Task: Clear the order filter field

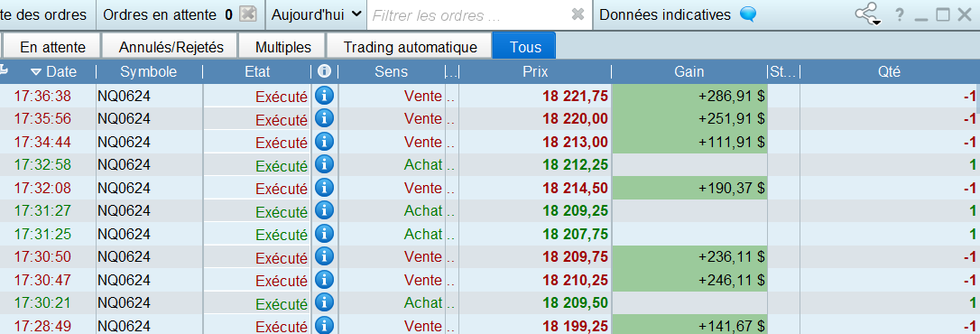Action: click(x=578, y=14)
